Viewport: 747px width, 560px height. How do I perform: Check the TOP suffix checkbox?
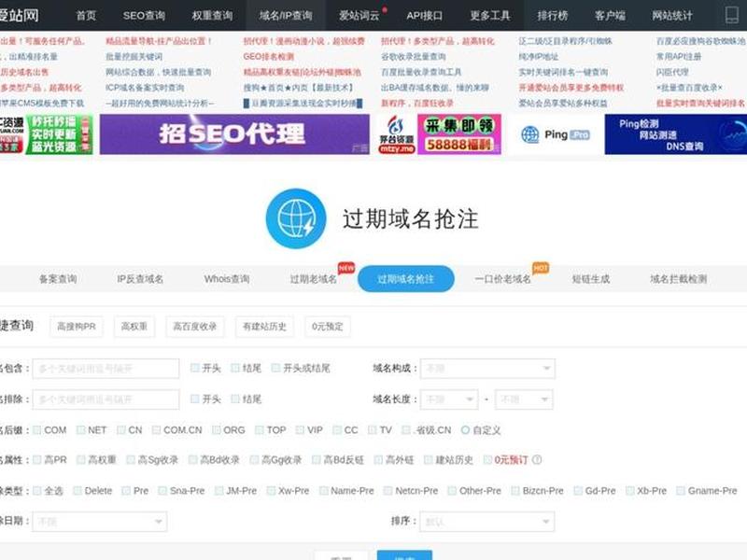click(x=260, y=430)
